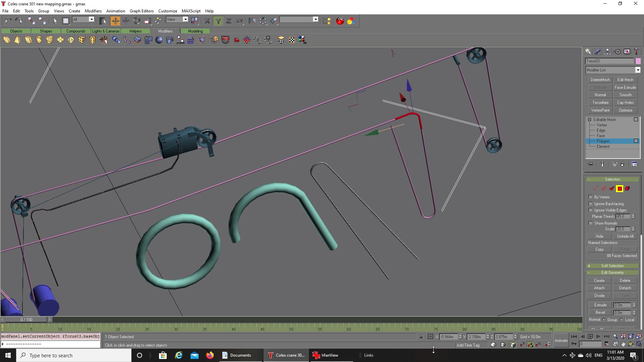The height and width of the screenshot is (362, 644).
Task: Enable Ignore Backfacing checkbox
Action: point(591,204)
